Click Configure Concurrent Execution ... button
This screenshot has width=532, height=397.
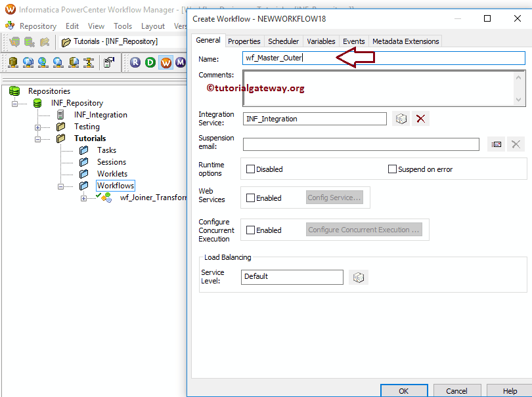click(x=364, y=230)
